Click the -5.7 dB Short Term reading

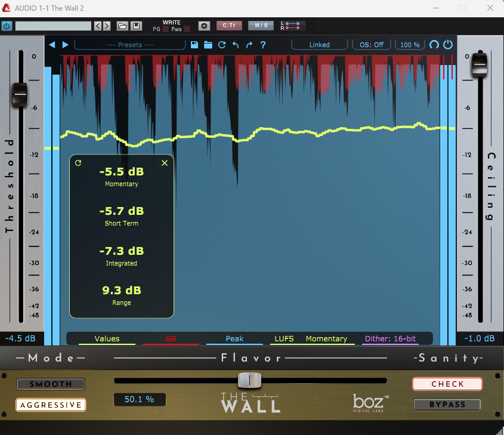[x=122, y=211]
